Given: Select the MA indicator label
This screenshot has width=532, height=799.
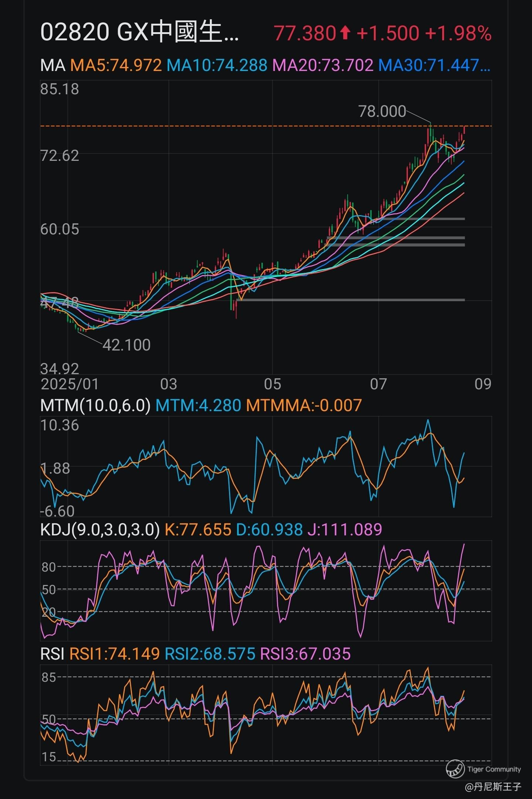Looking at the screenshot, I should pyautogui.click(x=52, y=65).
